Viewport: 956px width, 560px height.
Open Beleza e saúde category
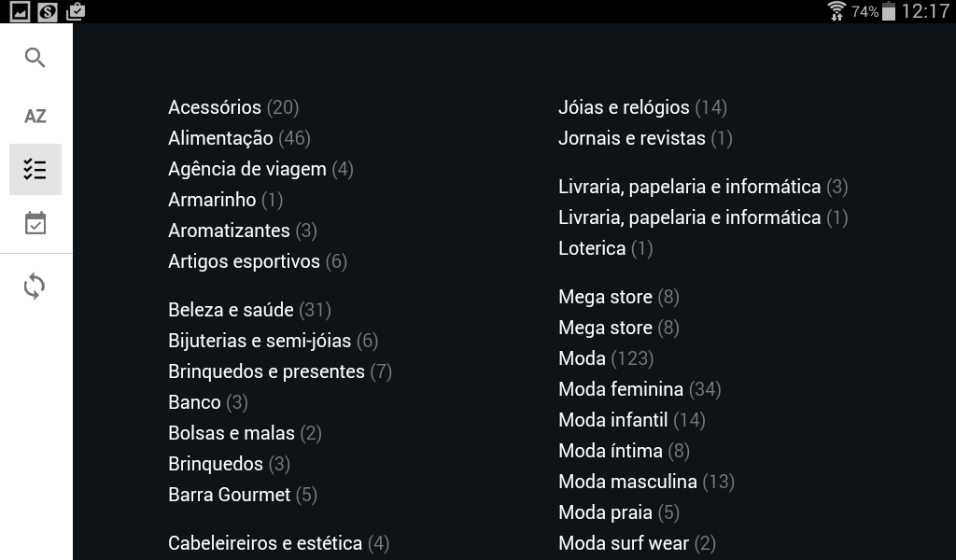click(249, 310)
